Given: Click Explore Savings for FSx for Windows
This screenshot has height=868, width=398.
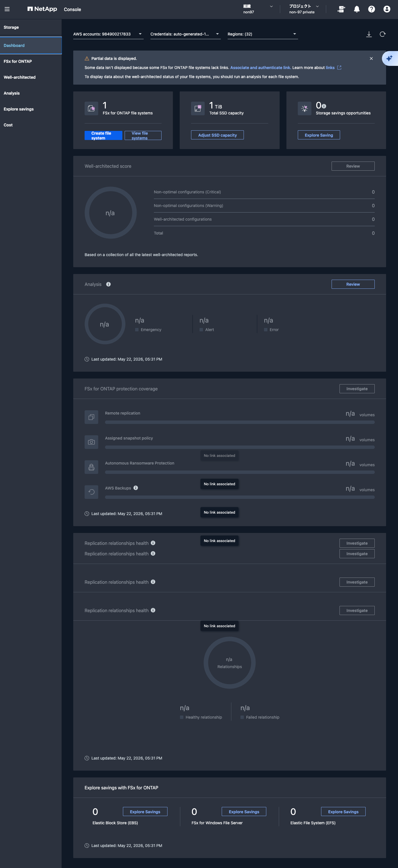Looking at the screenshot, I should (244, 812).
